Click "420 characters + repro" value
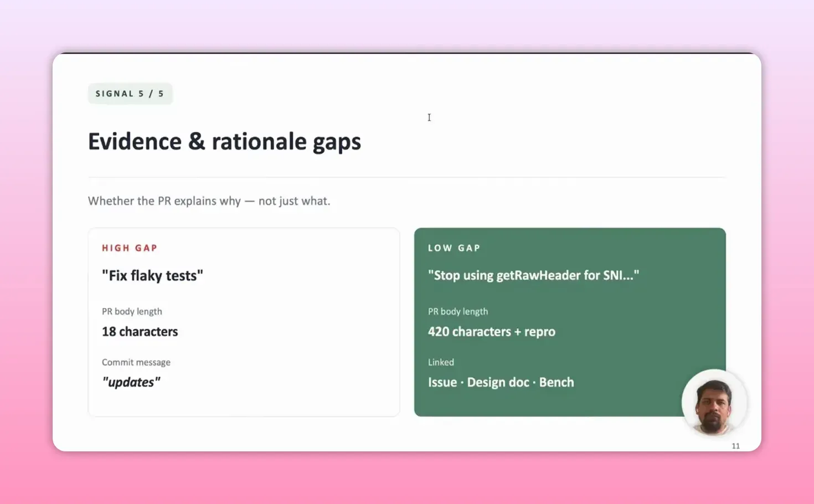 [x=492, y=332]
